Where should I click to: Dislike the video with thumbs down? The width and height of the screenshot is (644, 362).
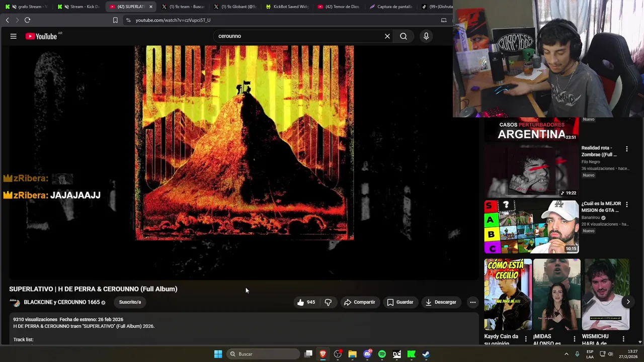tap(328, 302)
